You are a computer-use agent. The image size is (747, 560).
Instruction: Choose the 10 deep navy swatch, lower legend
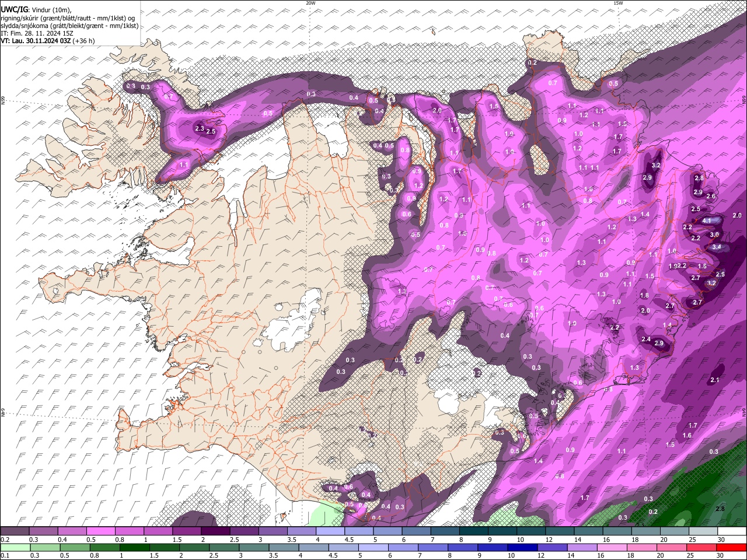522,548
